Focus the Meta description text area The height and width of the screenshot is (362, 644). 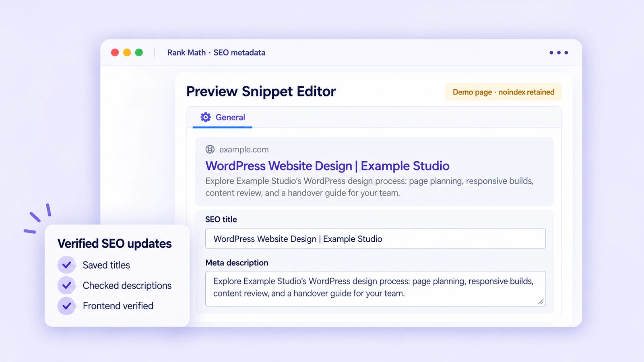pyautogui.click(x=376, y=288)
